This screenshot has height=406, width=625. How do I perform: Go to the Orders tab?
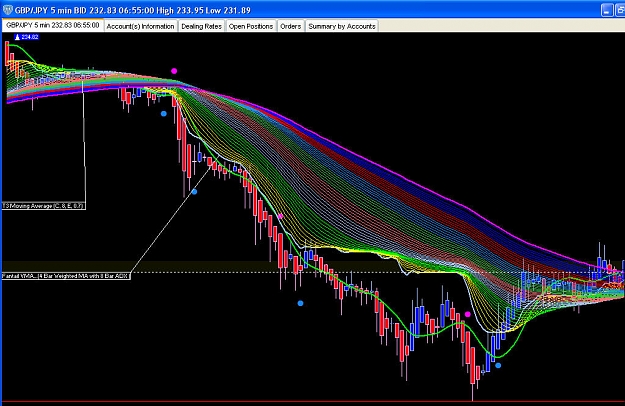click(291, 26)
